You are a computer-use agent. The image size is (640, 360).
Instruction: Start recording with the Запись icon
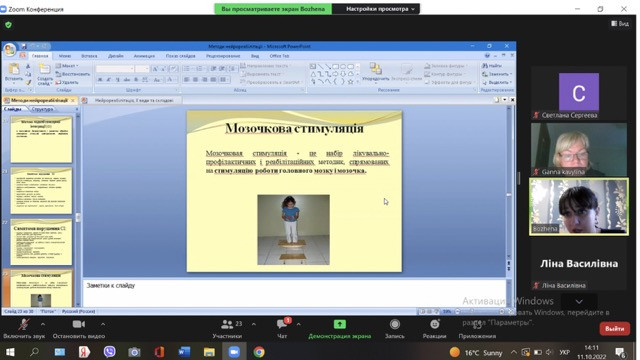point(395,324)
